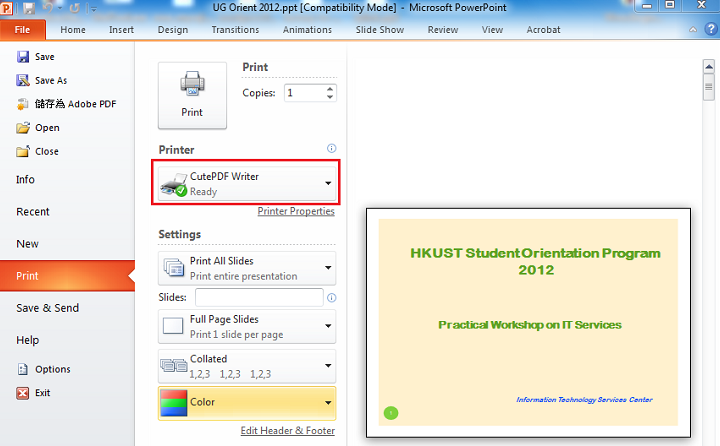The height and width of the screenshot is (446, 720).
Task: Open PowerPoint Options
Action: (x=52, y=369)
